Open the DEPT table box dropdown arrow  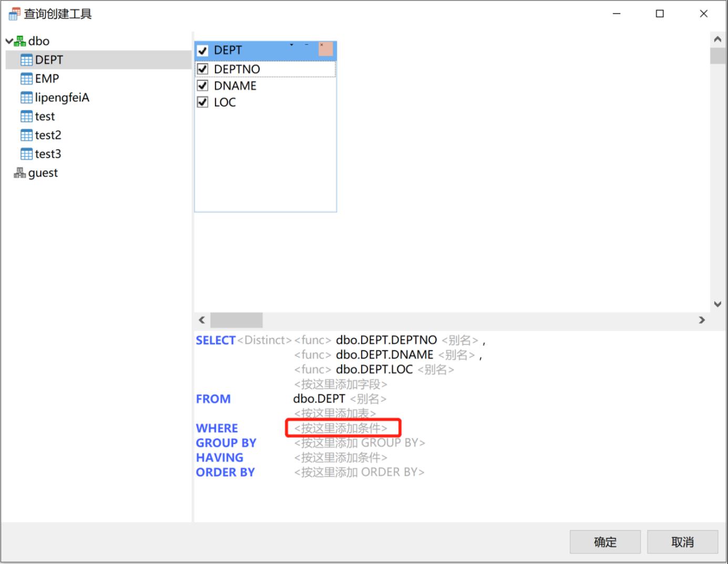[292, 45]
